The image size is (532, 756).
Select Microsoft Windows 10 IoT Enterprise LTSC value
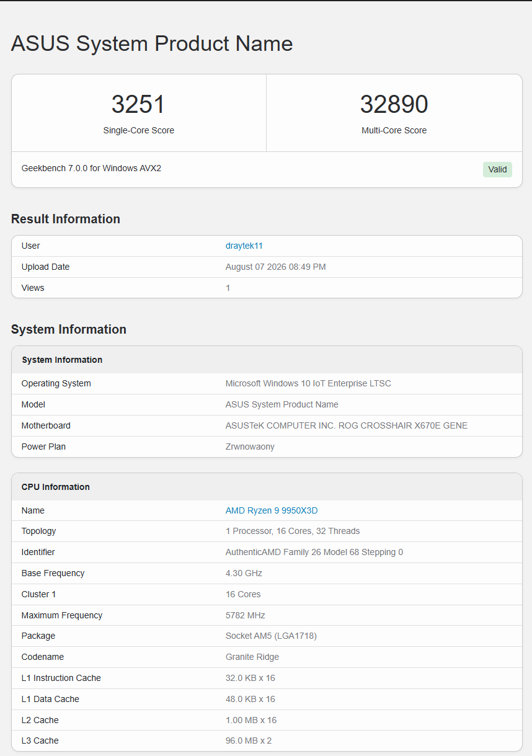[x=308, y=383]
